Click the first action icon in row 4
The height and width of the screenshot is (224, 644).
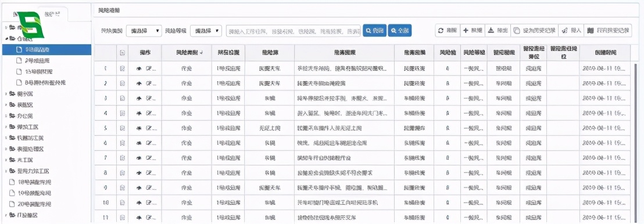(139, 113)
